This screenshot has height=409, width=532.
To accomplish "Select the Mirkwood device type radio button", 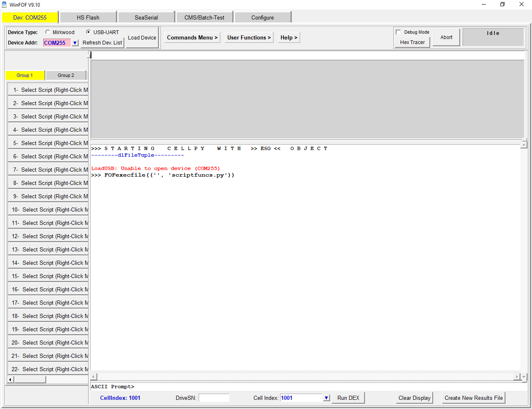I will tap(48, 32).
